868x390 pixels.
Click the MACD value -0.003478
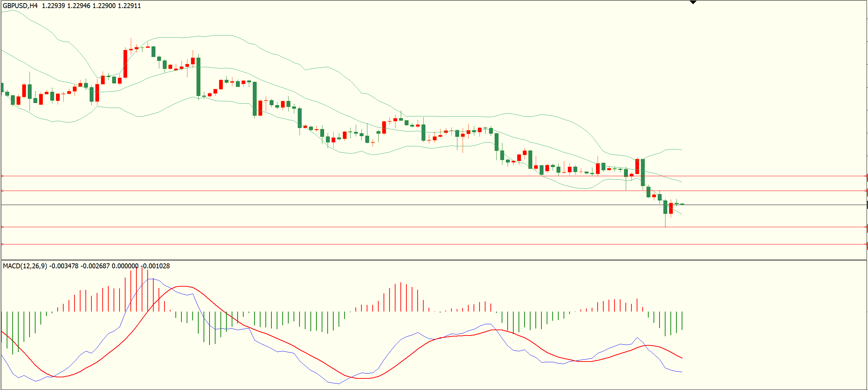point(64,266)
